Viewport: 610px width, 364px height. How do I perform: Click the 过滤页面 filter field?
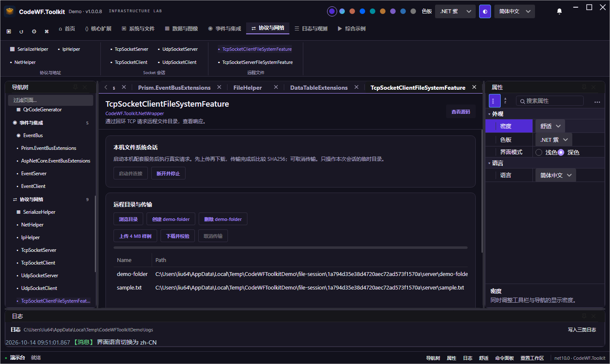point(50,100)
